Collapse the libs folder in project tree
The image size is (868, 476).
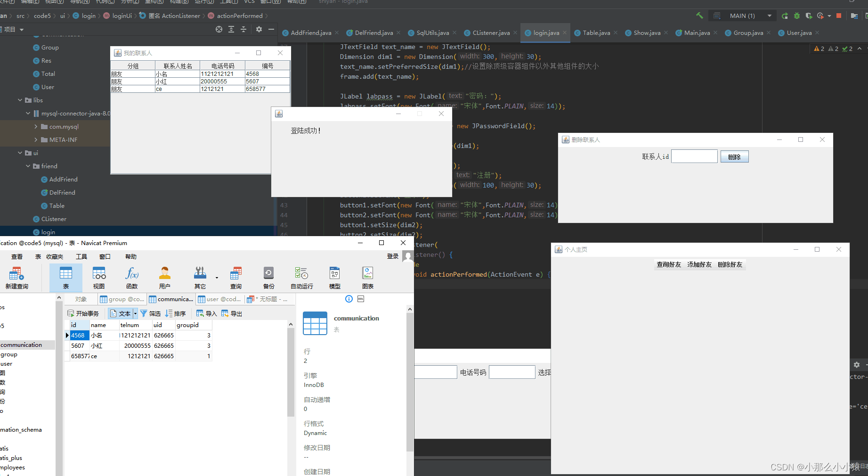click(x=20, y=100)
